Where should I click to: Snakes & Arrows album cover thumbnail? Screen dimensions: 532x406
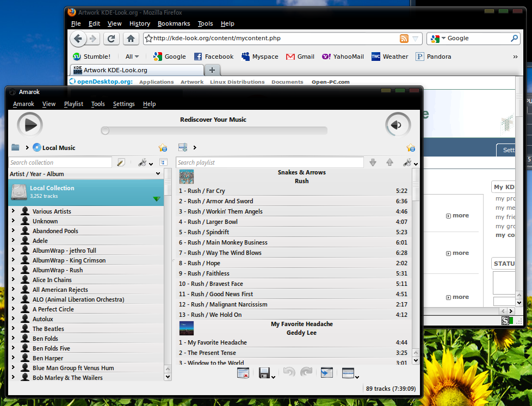click(x=186, y=177)
